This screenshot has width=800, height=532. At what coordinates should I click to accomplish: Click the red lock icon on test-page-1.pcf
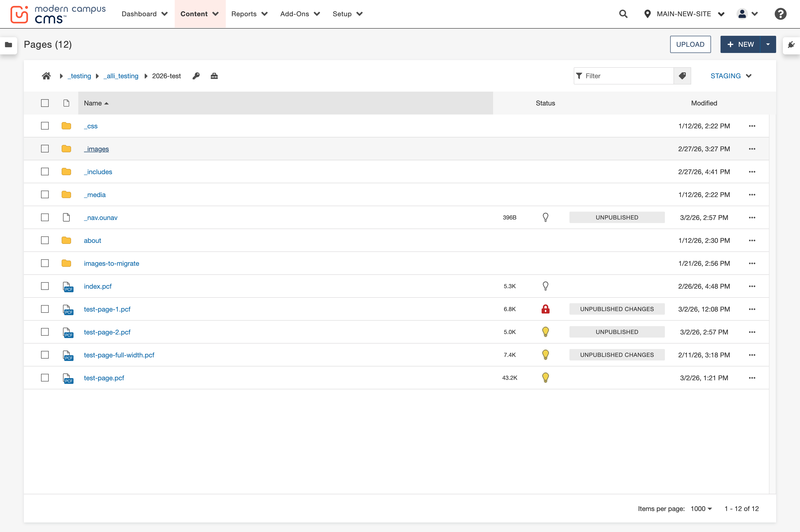(545, 309)
